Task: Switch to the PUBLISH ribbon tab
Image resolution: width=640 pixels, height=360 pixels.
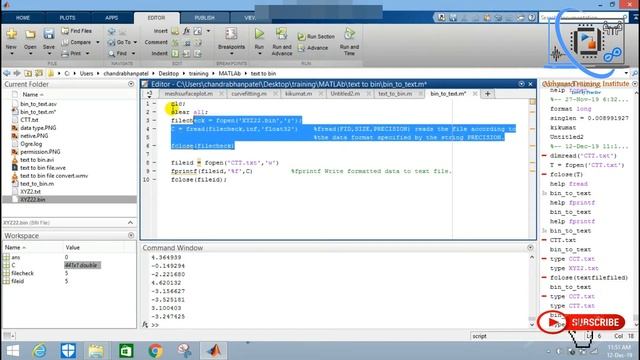Action: (x=204, y=18)
